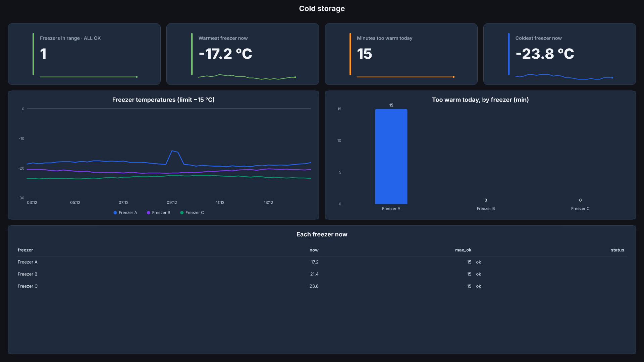This screenshot has width=644, height=362.
Task: Click the Freezer C bar chart axis label
Action: [x=580, y=208]
